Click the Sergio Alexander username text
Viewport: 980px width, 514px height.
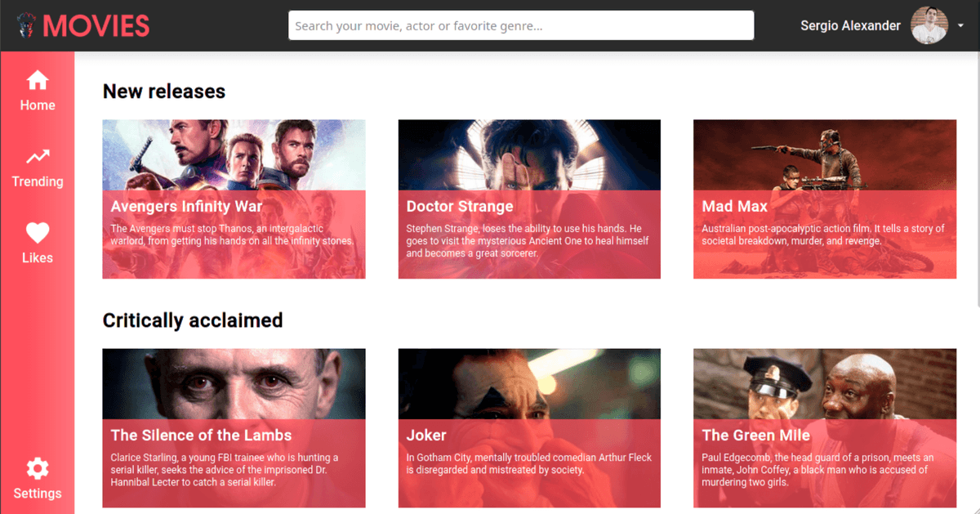click(x=850, y=25)
